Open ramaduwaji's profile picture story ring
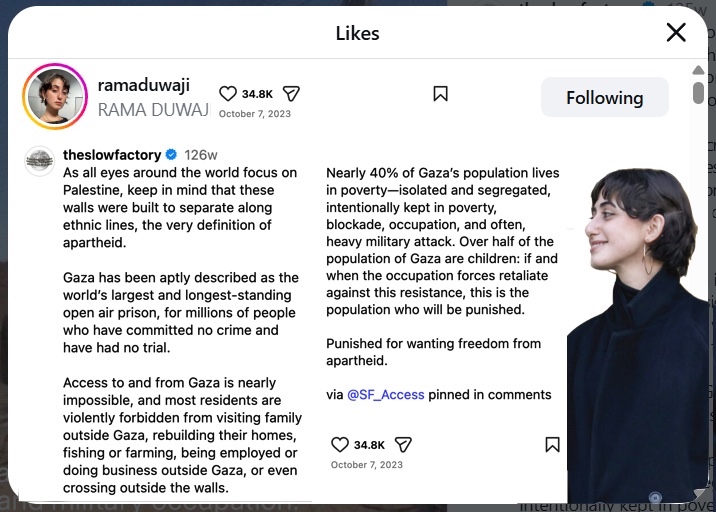The width and height of the screenshot is (716, 512). (x=55, y=97)
